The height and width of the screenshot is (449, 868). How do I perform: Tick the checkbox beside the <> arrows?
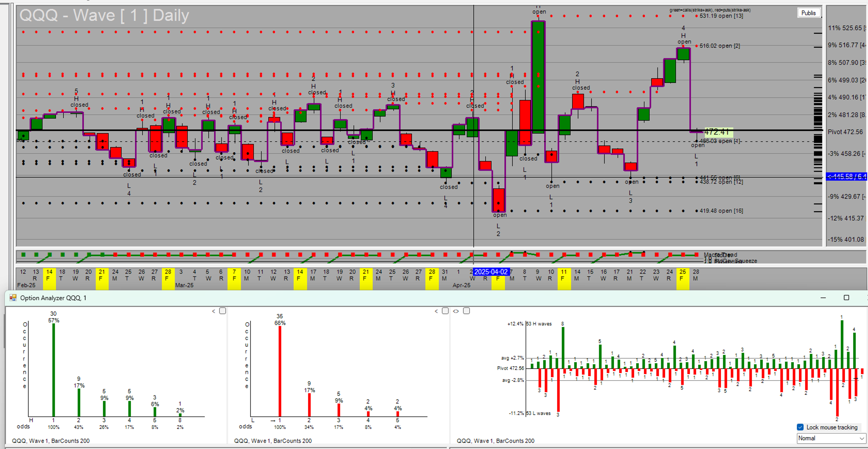[x=467, y=311]
